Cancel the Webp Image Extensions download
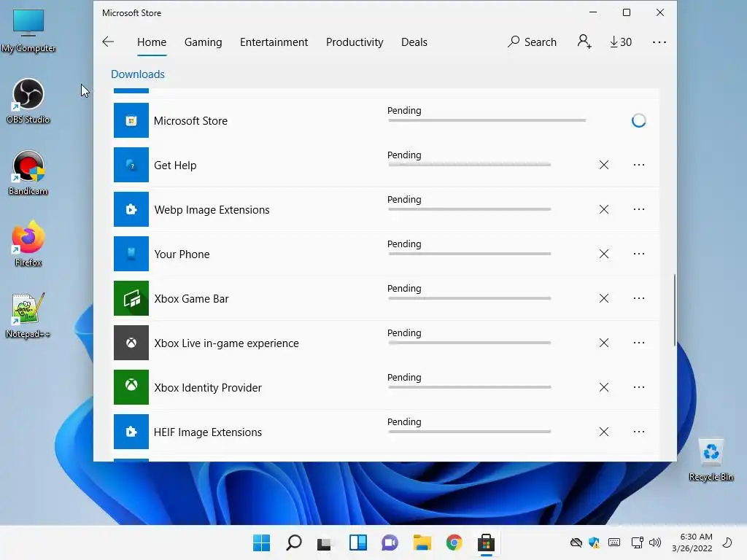This screenshot has width=747, height=560. 603,209
